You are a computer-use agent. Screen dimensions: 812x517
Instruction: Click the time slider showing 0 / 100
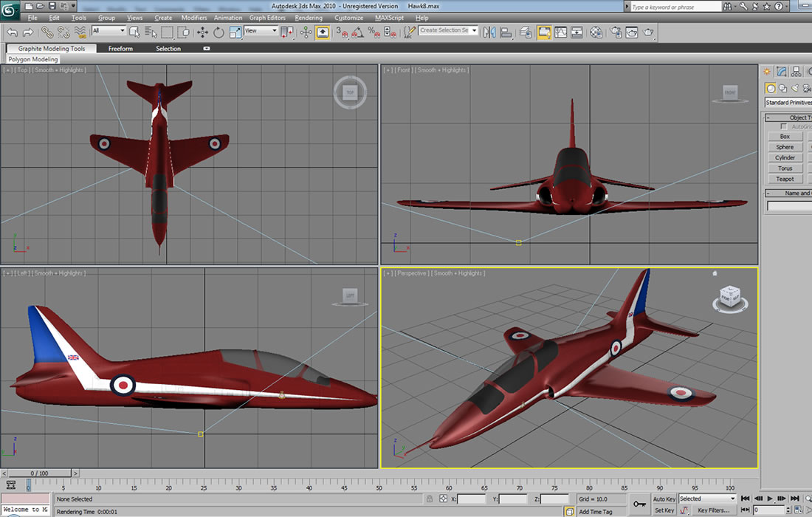[39, 473]
